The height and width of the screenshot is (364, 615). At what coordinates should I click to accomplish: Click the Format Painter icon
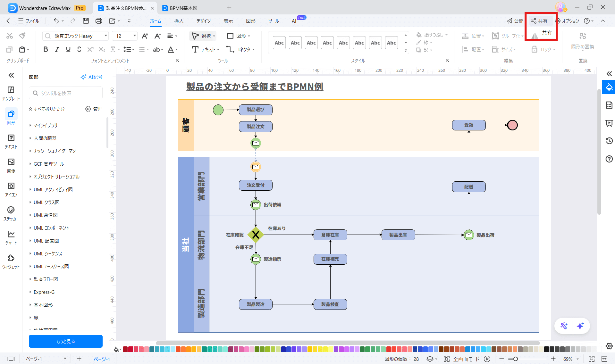[22, 36]
